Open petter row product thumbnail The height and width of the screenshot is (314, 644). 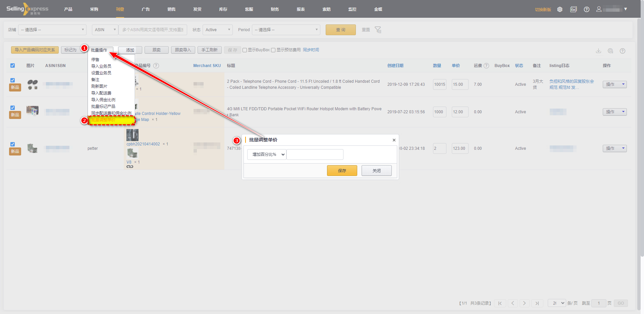(x=32, y=148)
